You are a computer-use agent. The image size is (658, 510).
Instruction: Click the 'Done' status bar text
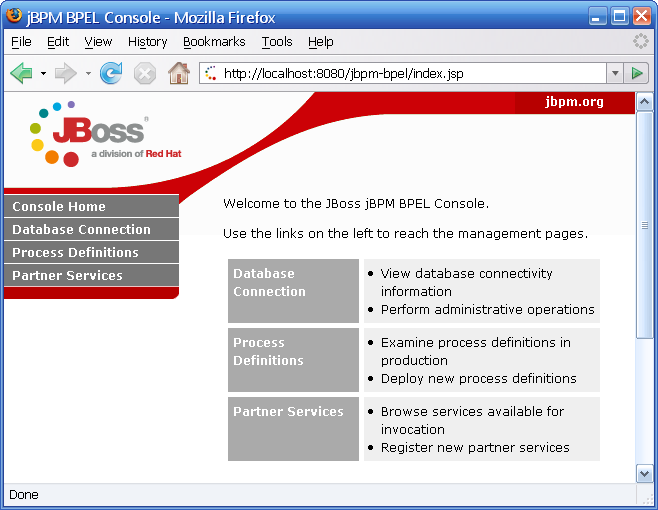(x=24, y=495)
